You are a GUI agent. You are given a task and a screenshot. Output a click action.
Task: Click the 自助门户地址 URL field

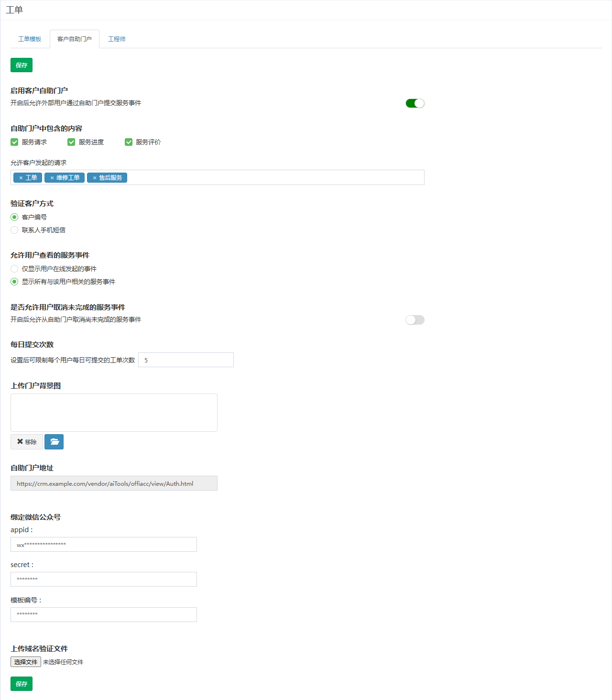click(x=114, y=483)
